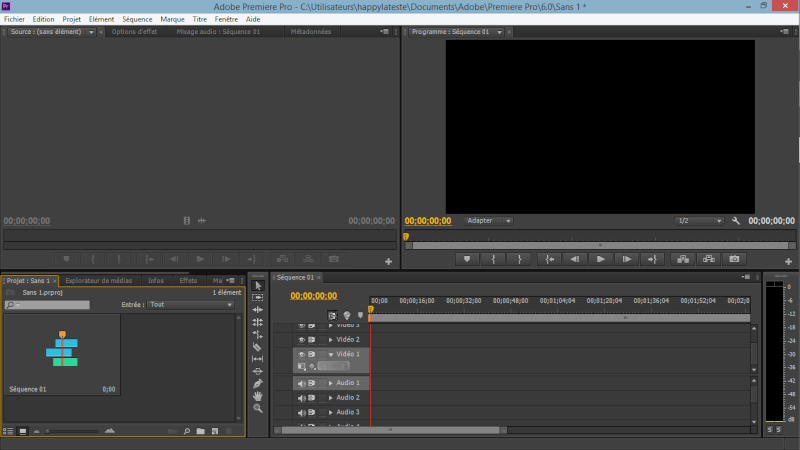Open the Fichier menu
The image size is (800, 450).
point(14,19)
